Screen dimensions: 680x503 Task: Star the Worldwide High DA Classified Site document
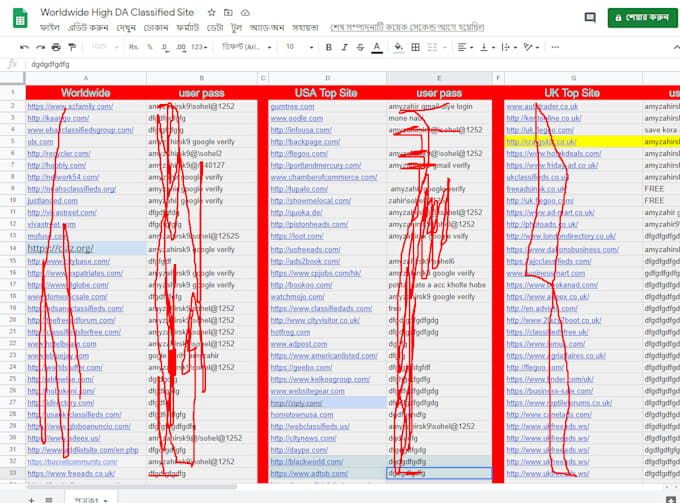point(212,13)
